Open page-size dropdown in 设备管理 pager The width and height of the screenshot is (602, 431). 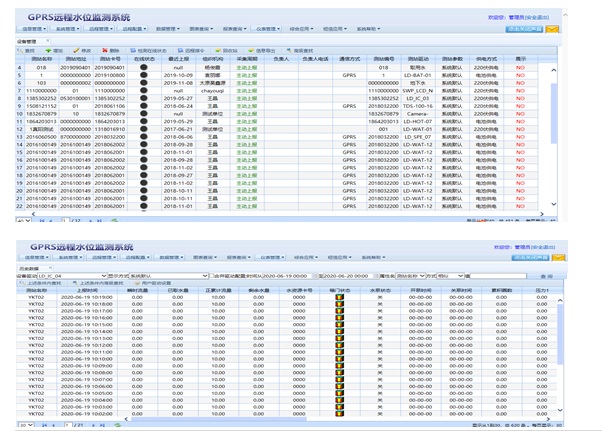(23, 221)
